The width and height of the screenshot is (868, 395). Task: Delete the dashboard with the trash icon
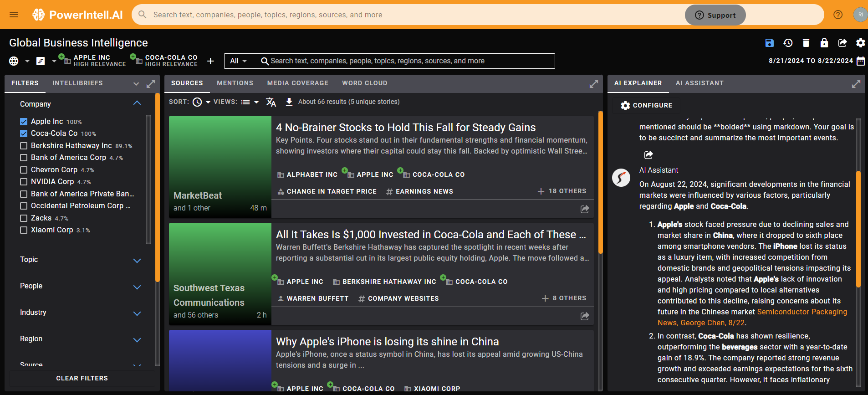tap(806, 43)
